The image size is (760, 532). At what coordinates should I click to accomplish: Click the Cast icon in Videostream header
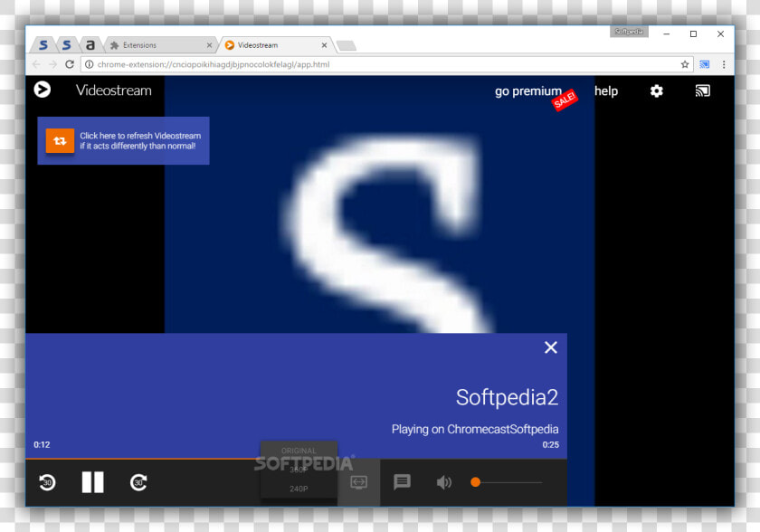(x=702, y=91)
